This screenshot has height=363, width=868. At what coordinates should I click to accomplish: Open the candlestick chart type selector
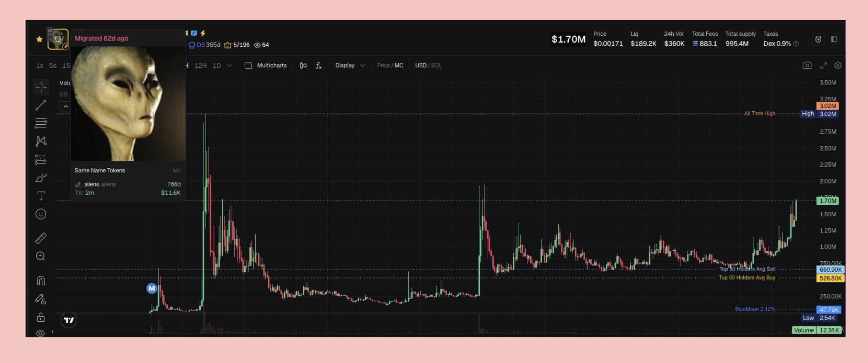click(x=303, y=66)
